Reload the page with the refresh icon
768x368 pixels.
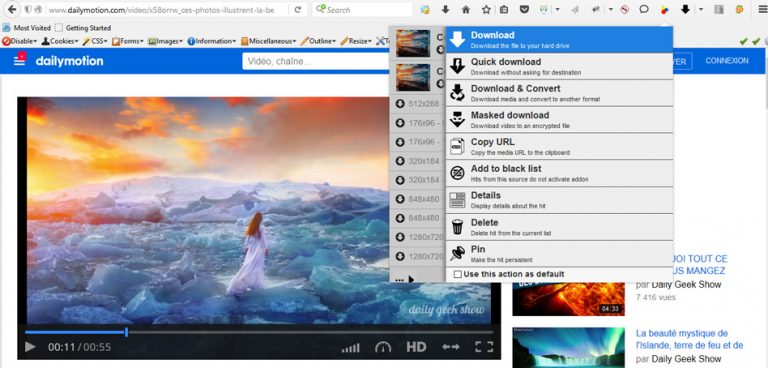point(297,9)
